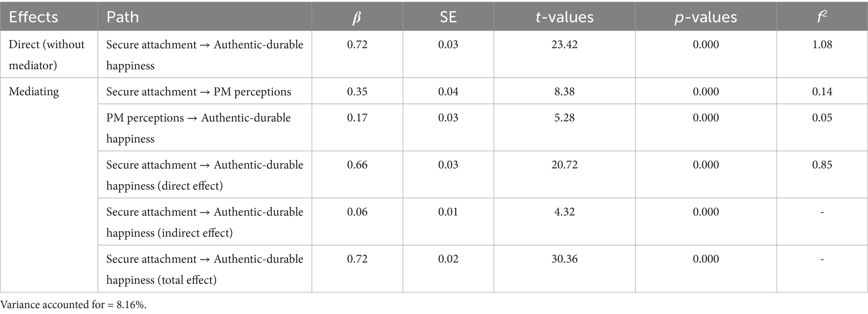This screenshot has height=314, width=868.
Task: Click the "Path" column header
Action: click(x=123, y=17)
